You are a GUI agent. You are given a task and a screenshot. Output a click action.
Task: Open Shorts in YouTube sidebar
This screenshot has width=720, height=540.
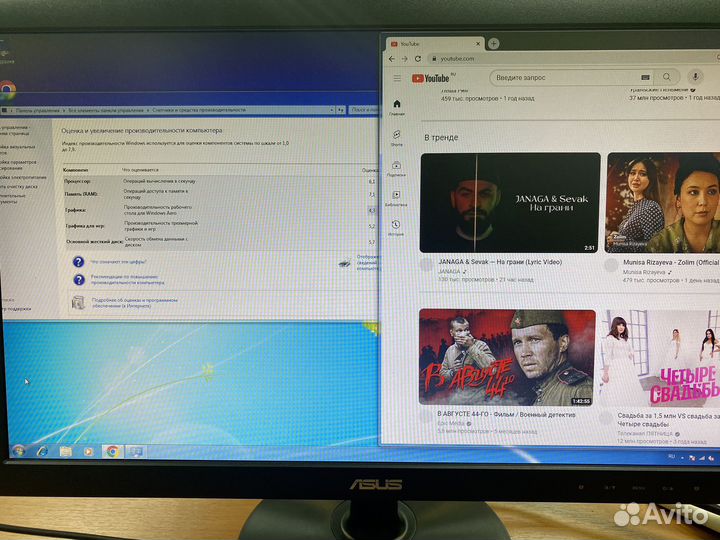(x=396, y=138)
